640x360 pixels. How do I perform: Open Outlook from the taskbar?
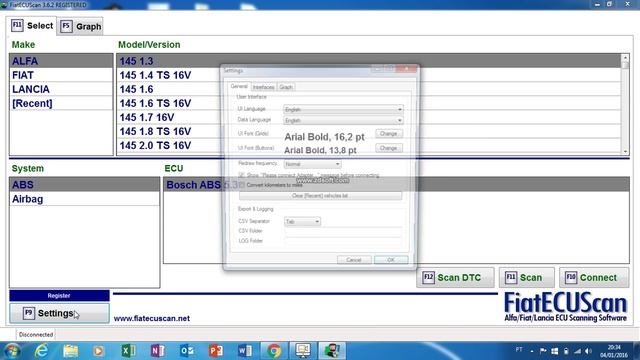click(x=187, y=351)
